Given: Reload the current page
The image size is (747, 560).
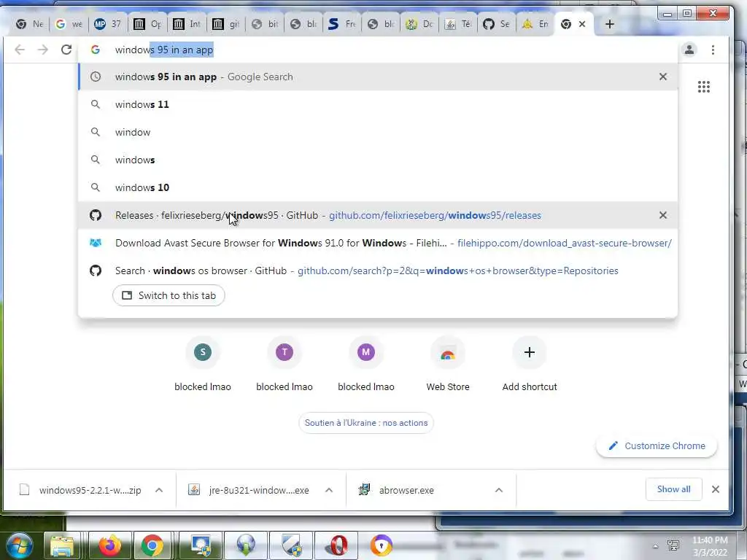Looking at the screenshot, I should (x=66, y=50).
